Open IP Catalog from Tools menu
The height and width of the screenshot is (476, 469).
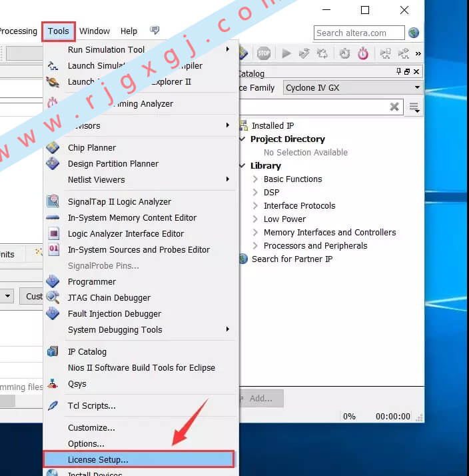pos(141,352)
